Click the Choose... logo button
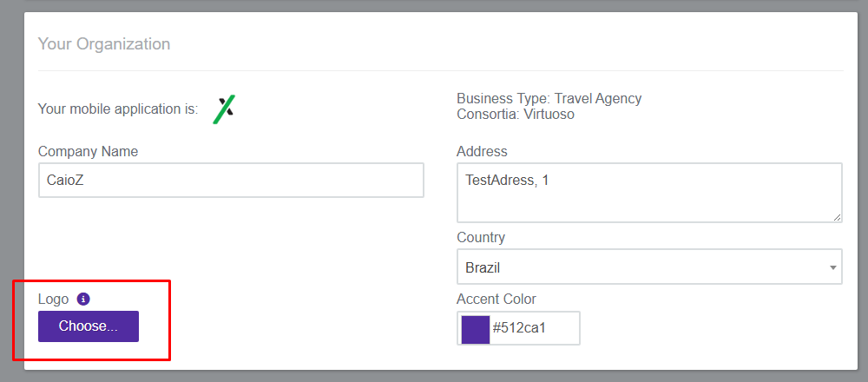The height and width of the screenshot is (382, 868). tap(89, 326)
